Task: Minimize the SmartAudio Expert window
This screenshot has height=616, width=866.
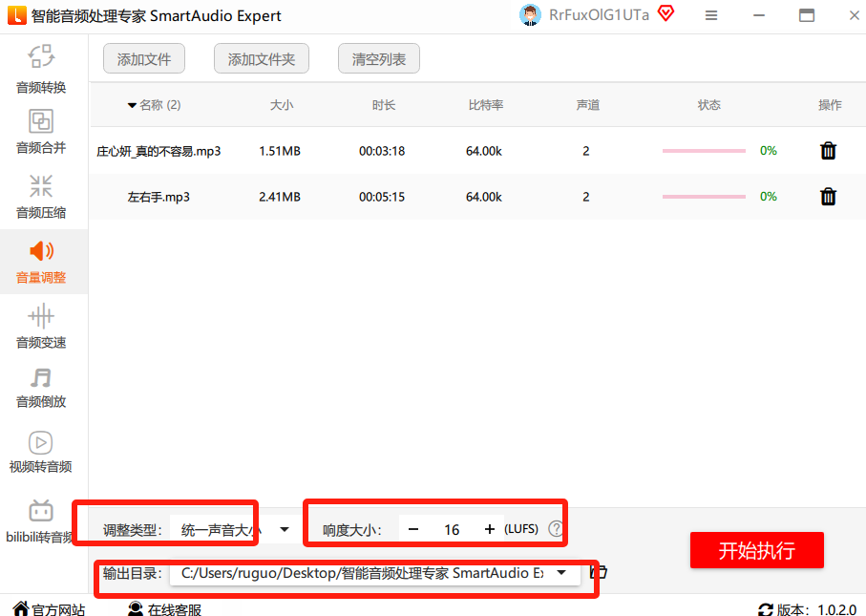Action: [x=759, y=15]
